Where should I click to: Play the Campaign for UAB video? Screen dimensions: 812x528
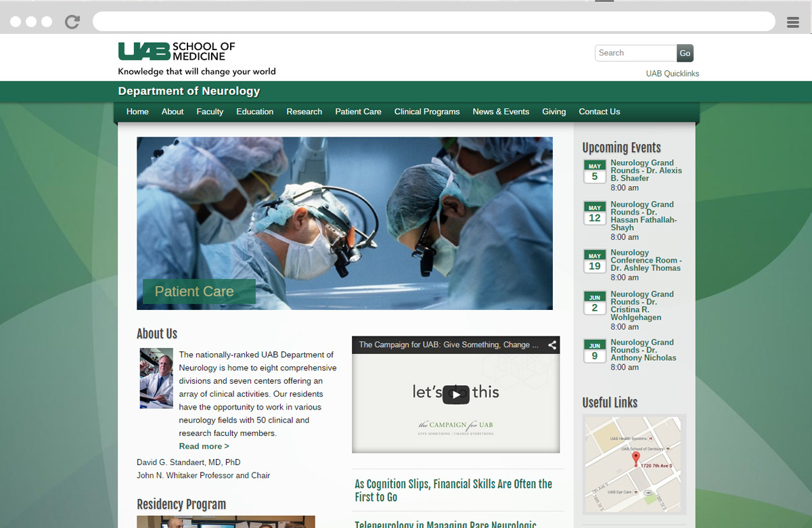click(x=455, y=395)
